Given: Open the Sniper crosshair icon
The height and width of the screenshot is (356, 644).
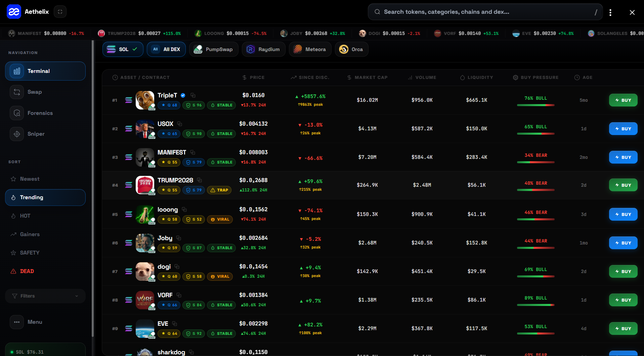Looking at the screenshot, I should coord(17,134).
